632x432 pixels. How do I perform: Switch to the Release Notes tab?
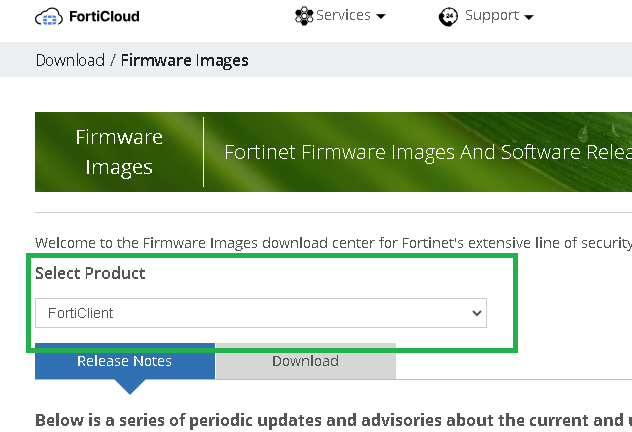click(125, 361)
